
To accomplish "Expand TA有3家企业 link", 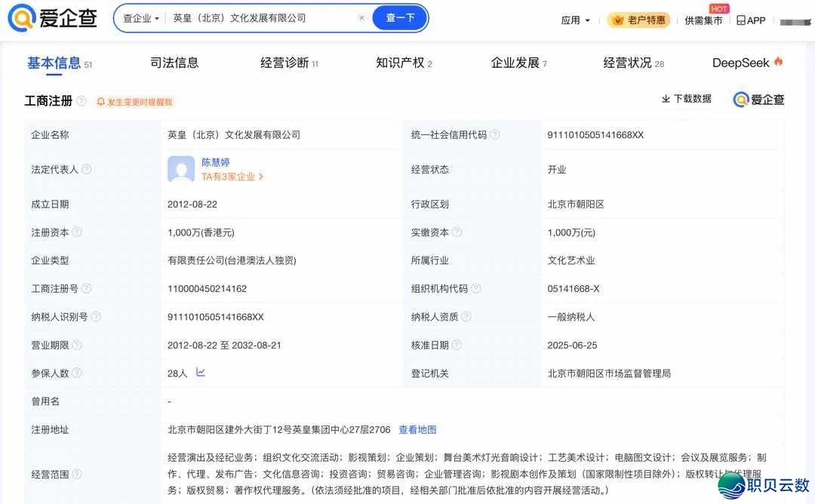I will [x=232, y=177].
